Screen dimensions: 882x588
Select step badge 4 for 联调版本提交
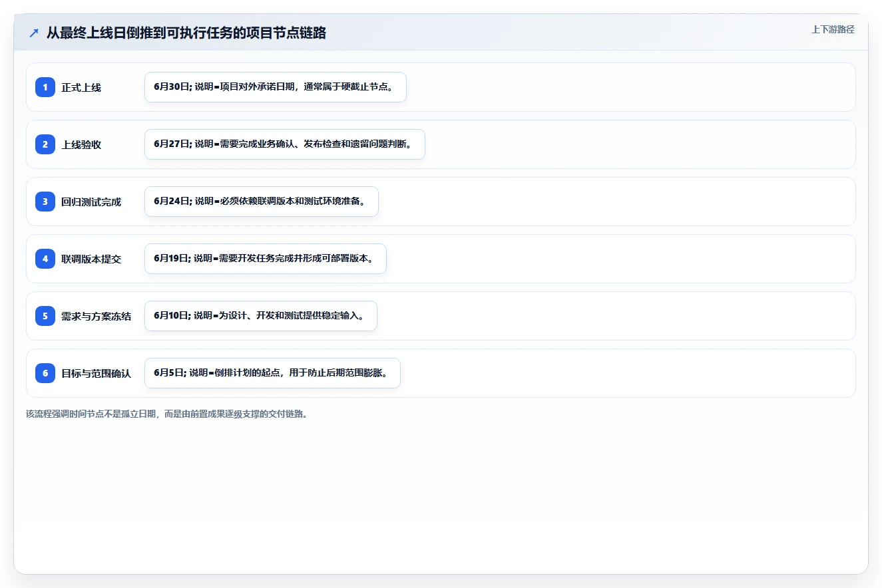point(45,259)
